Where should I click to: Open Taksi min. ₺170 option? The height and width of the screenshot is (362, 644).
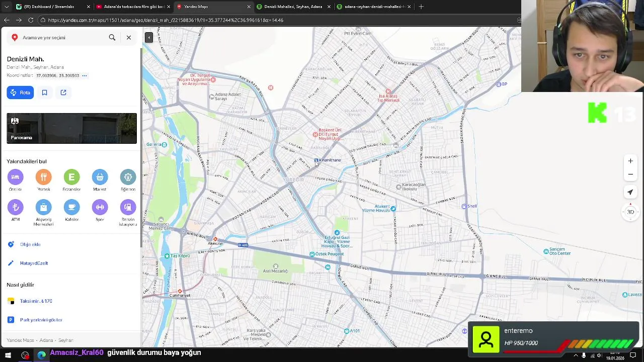click(36, 301)
